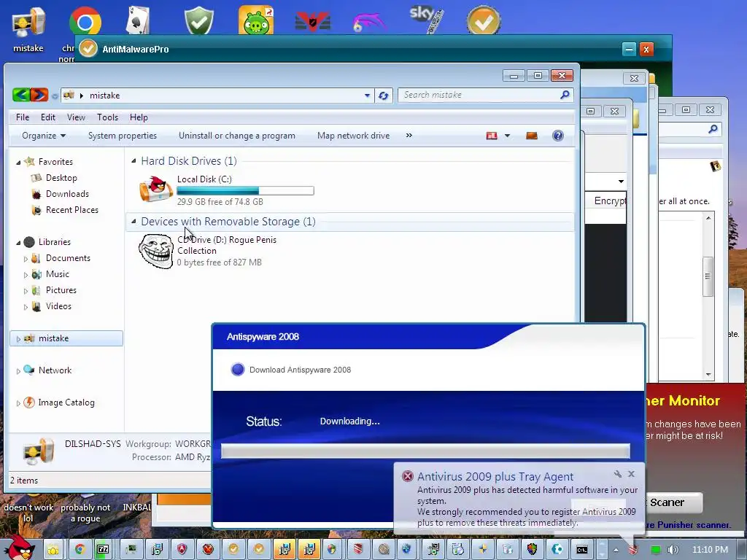Expand the Documents library node

(x=26, y=259)
